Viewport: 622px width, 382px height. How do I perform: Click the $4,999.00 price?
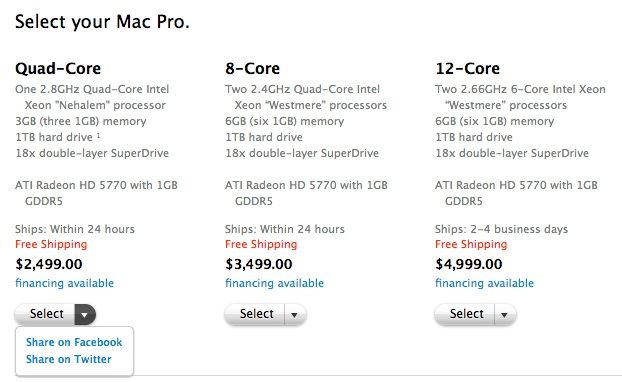pos(468,264)
